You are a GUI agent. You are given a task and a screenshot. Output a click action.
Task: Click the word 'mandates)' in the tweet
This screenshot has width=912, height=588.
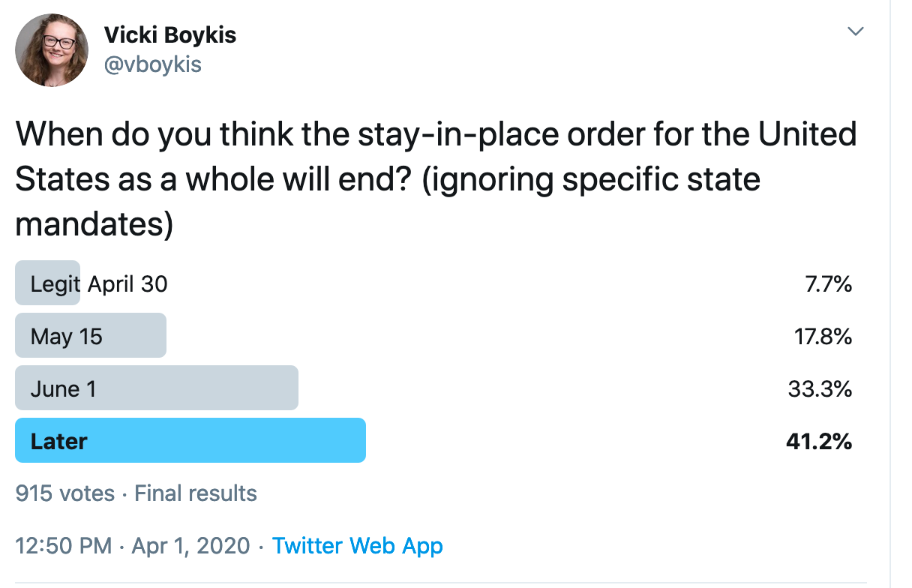tap(94, 225)
